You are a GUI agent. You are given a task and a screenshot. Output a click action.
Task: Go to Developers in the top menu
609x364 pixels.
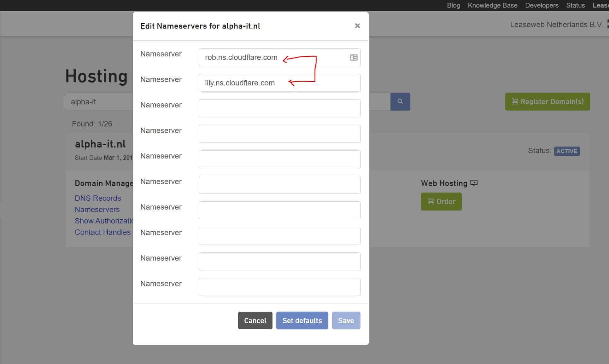[542, 5]
